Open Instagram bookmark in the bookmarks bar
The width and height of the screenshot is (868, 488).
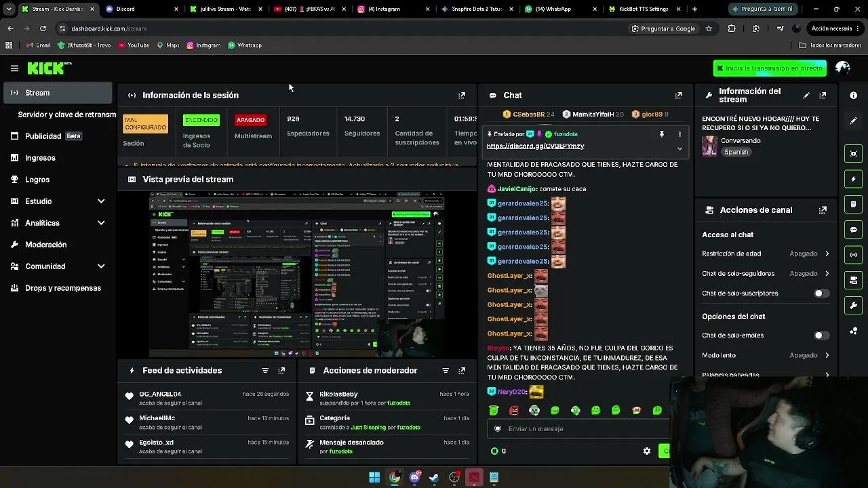pos(203,45)
